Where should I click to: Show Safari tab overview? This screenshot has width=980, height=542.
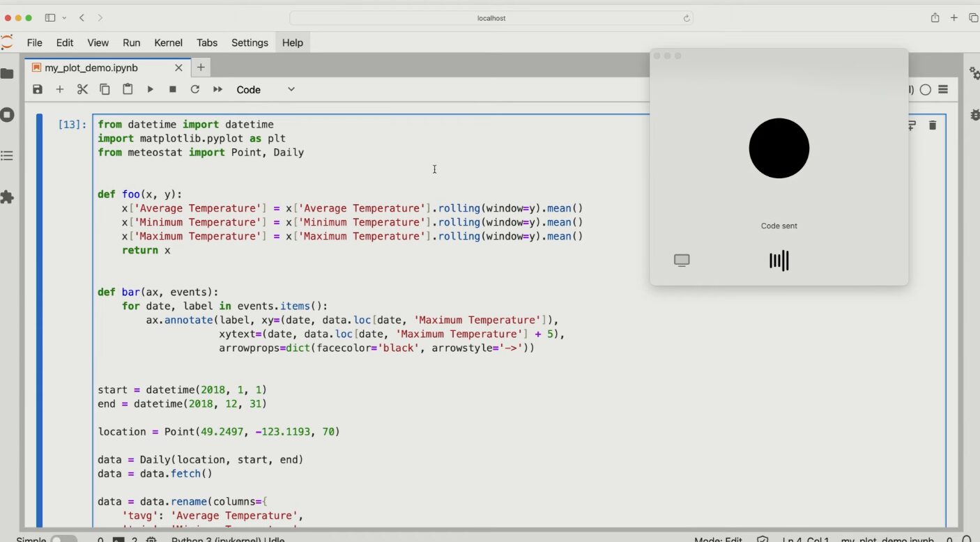[974, 17]
